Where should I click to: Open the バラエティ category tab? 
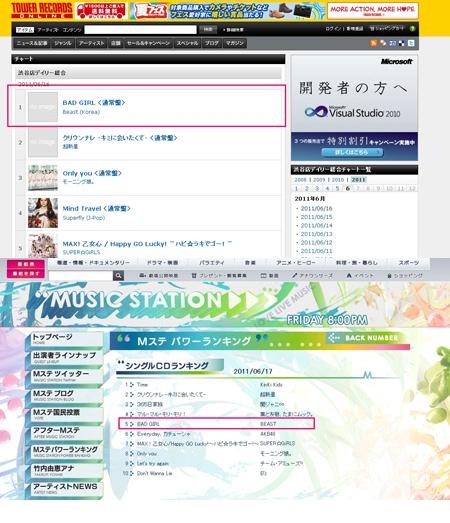click(212, 263)
